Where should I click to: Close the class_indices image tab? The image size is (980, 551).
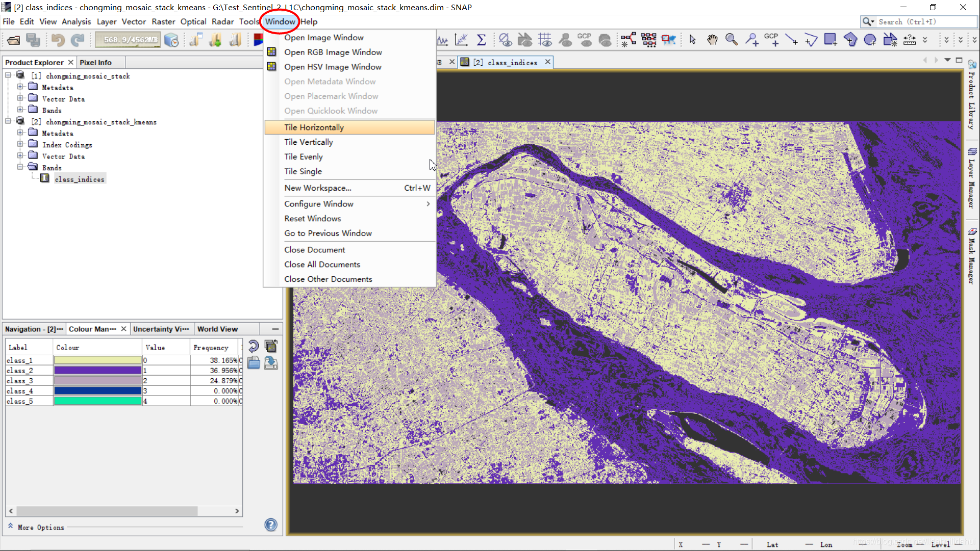pos(548,62)
